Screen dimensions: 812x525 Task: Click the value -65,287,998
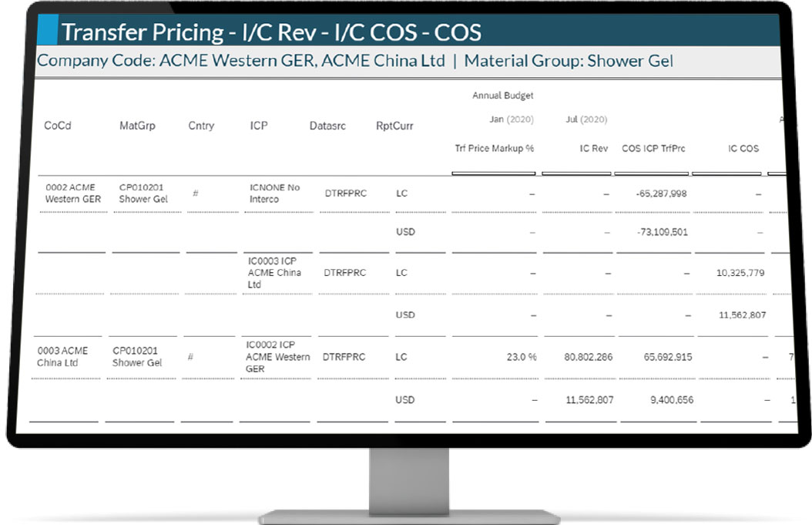(x=661, y=194)
